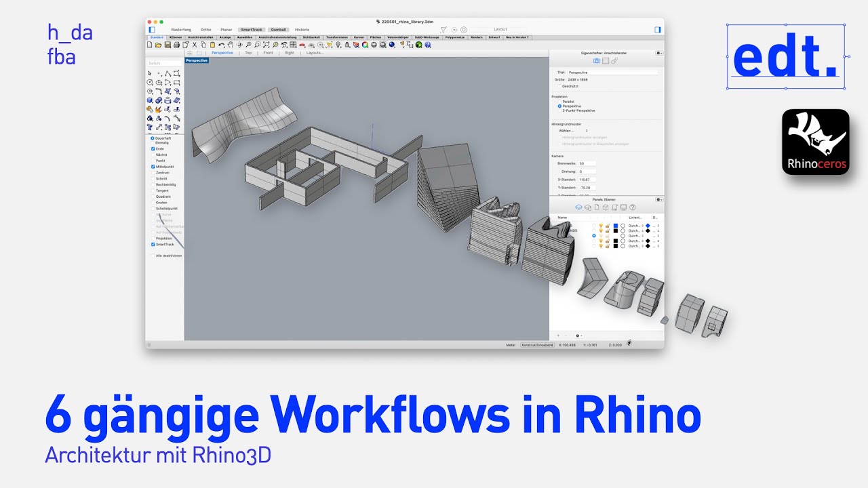
Task: Select the Dauerhaft snap radio button
Action: click(x=153, y=138)
